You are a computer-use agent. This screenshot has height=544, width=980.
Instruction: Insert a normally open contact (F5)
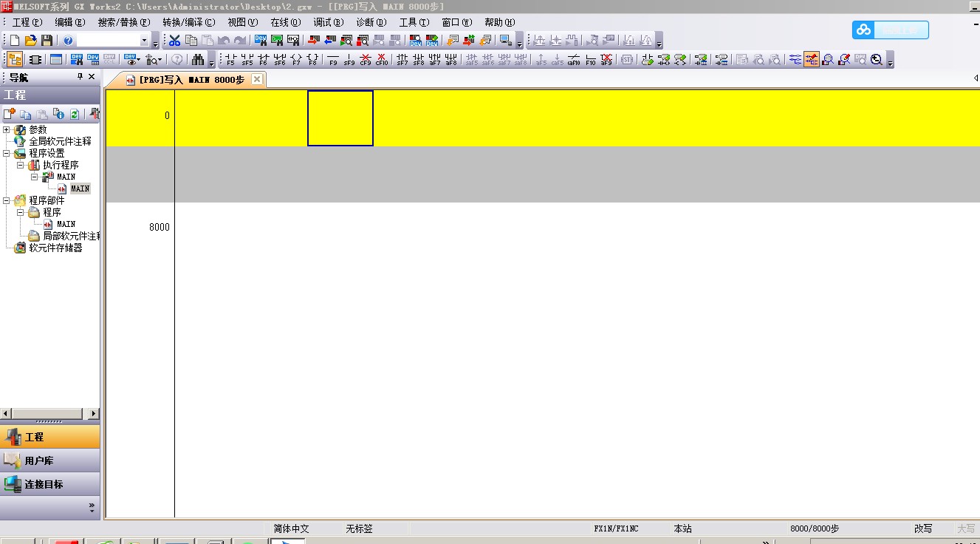click(231, 60)
